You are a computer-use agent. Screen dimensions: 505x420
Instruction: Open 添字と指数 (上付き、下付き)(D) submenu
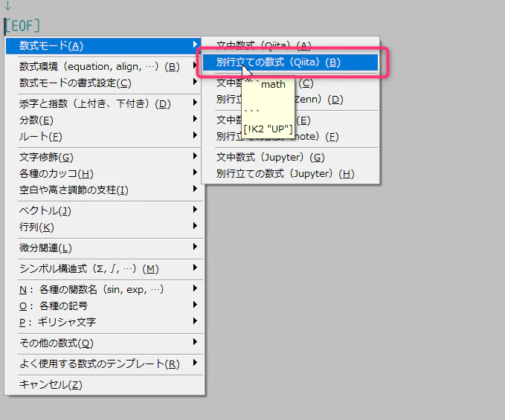[x=103, y=103]
